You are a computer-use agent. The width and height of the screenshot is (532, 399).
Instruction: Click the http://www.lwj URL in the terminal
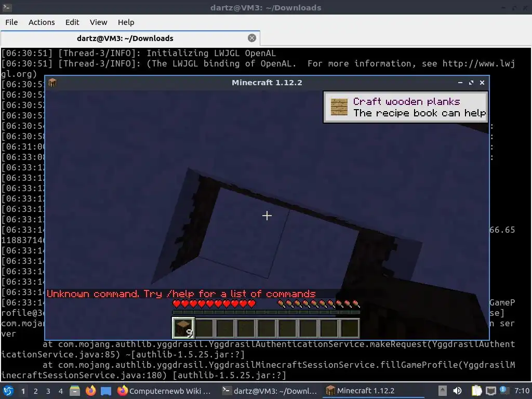click(478, 64)
